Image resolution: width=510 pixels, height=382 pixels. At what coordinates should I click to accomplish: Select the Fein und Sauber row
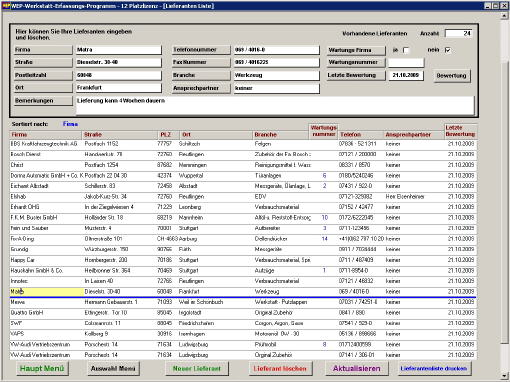(243, 228)
